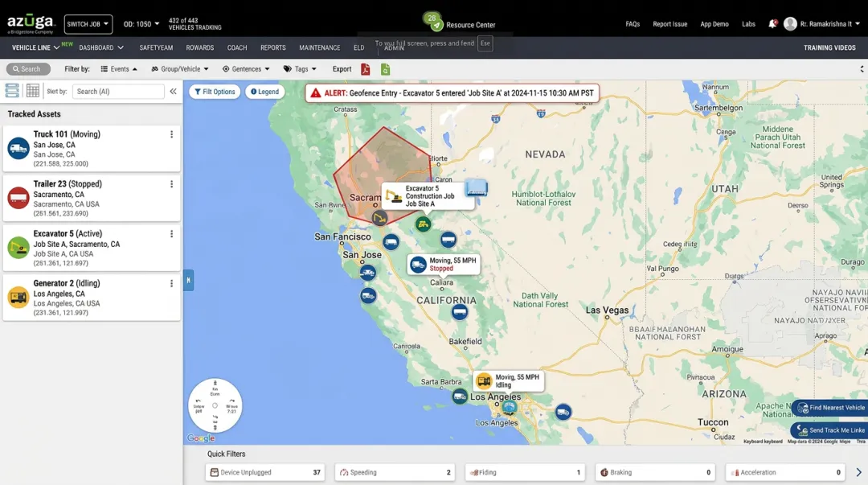
Task: Open the notifications bell
Action: point(772,24)
